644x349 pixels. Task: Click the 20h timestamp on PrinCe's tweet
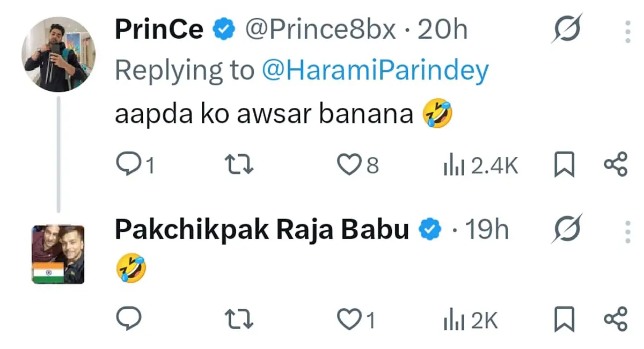tap(442, 28)
